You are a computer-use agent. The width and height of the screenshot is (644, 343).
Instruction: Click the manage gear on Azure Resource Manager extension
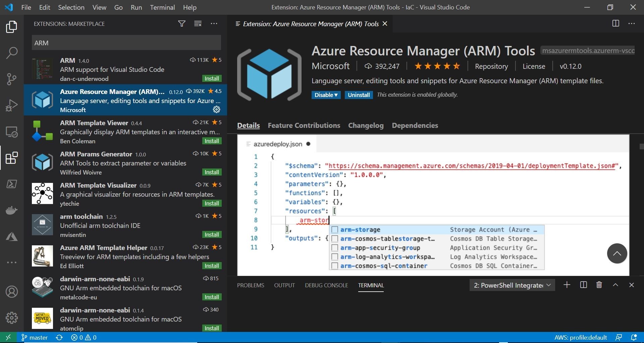tap(217, 109)
